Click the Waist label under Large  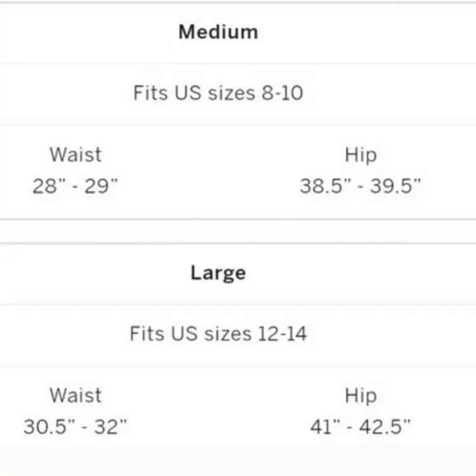pos(76,395)
